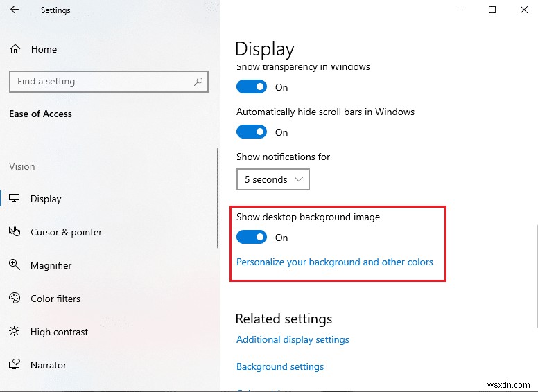Click the back arrow icon
This screenshot has width=538, height=392.
[15, 10]
